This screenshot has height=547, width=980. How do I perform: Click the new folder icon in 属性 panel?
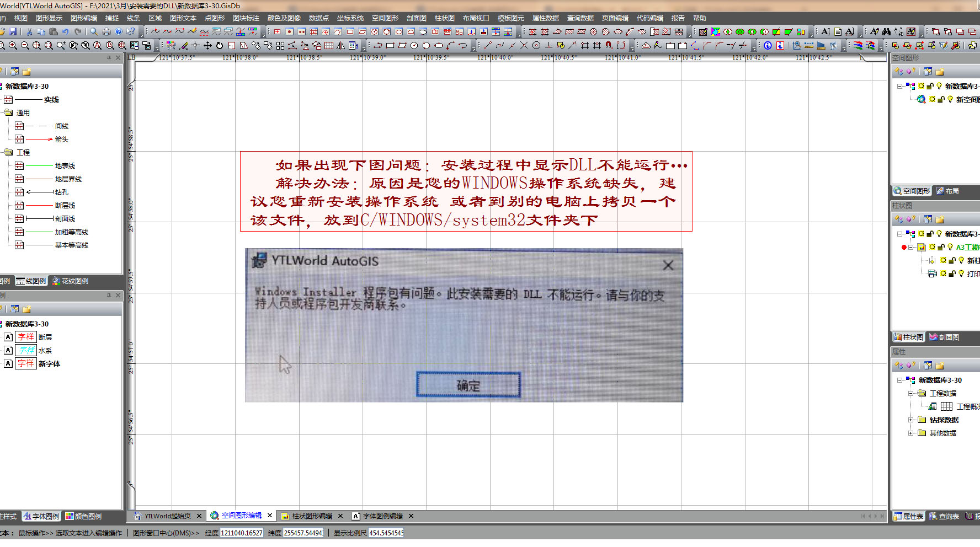940,366
